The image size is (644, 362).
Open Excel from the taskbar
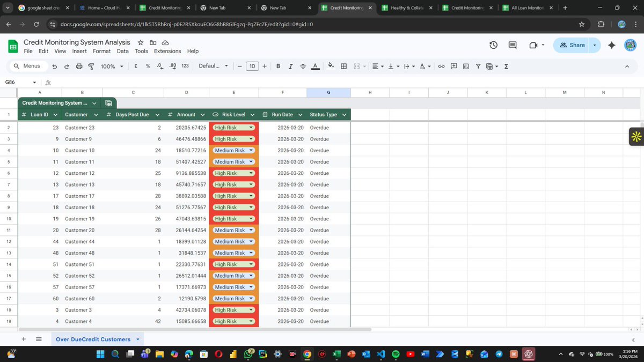(336, 354)
